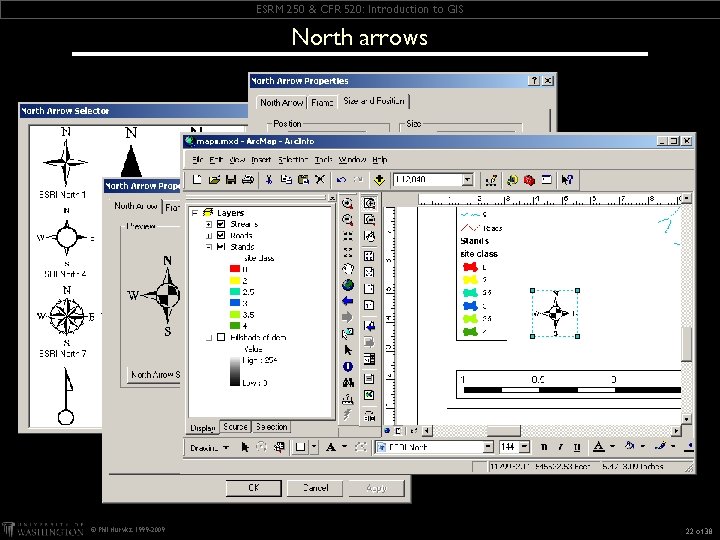Open the File menu in ArcMap

coord(197,160)
